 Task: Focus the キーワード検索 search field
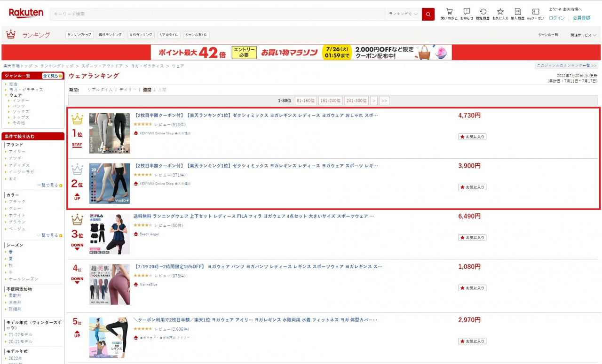tap(217, 14)
